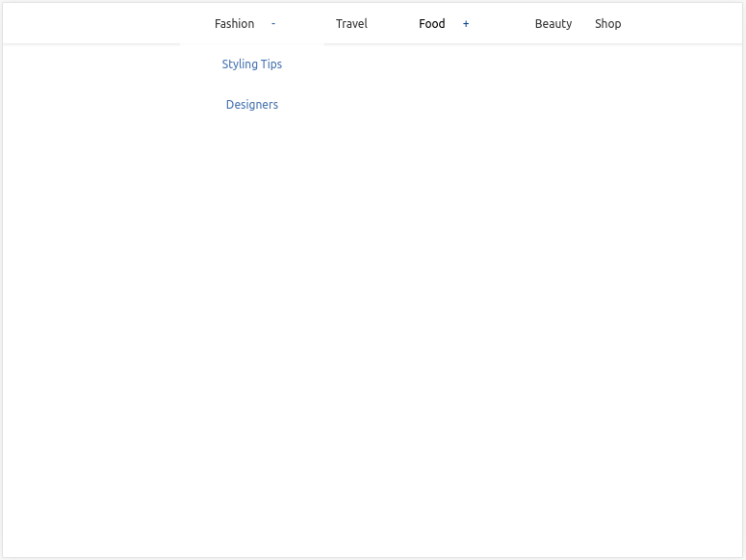This screenshot has width=746, height=560.
Task: Navigate to Beauty from the top bar
Action: [x=553, y=24]
